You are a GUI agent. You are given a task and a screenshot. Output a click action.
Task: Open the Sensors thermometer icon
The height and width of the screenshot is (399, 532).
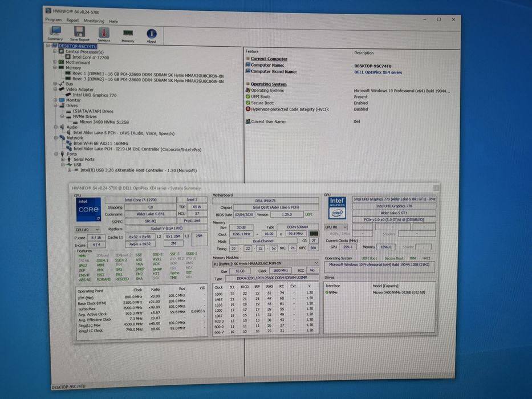click(x=104, y=34)
